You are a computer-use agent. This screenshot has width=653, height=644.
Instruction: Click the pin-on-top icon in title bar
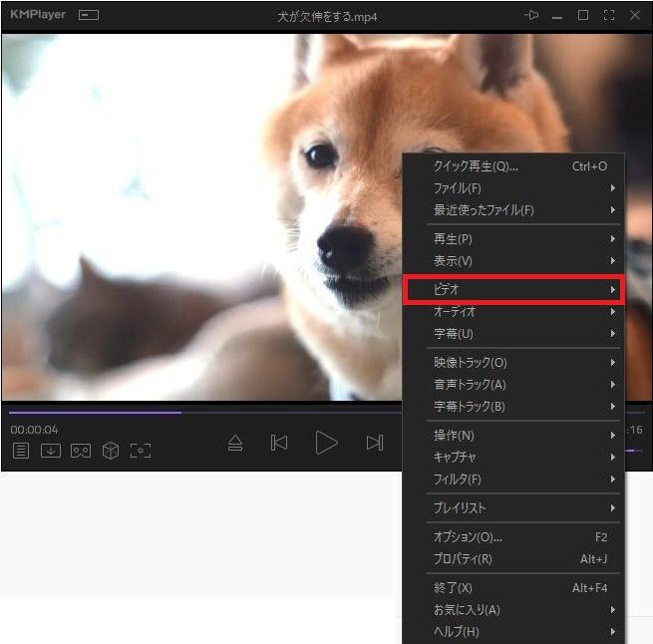click(x=531, y=16)
